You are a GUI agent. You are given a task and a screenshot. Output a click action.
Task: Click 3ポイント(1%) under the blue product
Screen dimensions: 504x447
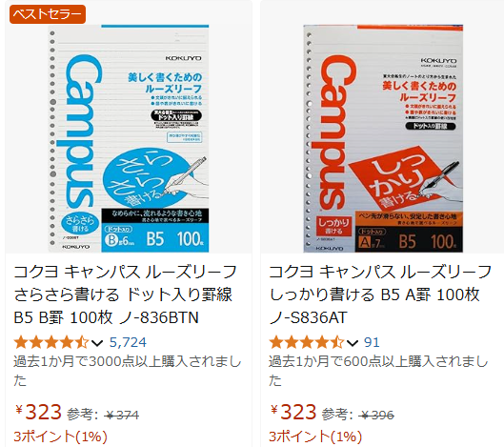[60, 437]
